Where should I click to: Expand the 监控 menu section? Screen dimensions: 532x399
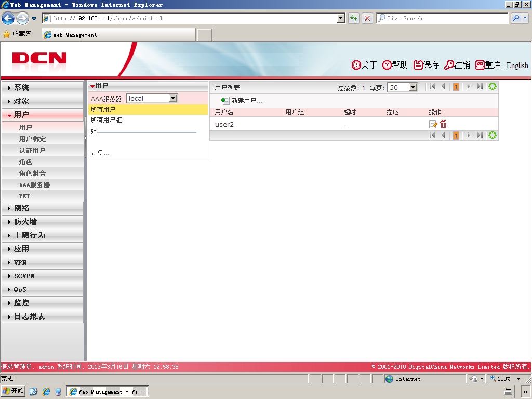(x=43, y=303)
